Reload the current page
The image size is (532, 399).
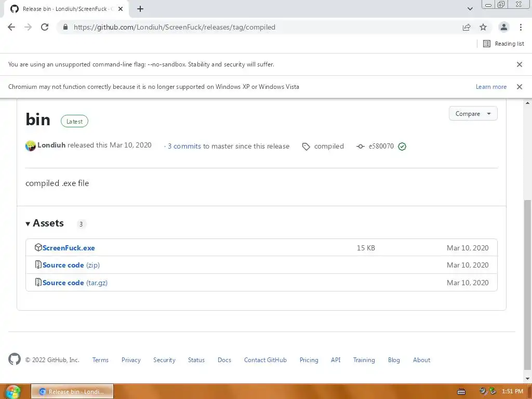click(45, 27)
